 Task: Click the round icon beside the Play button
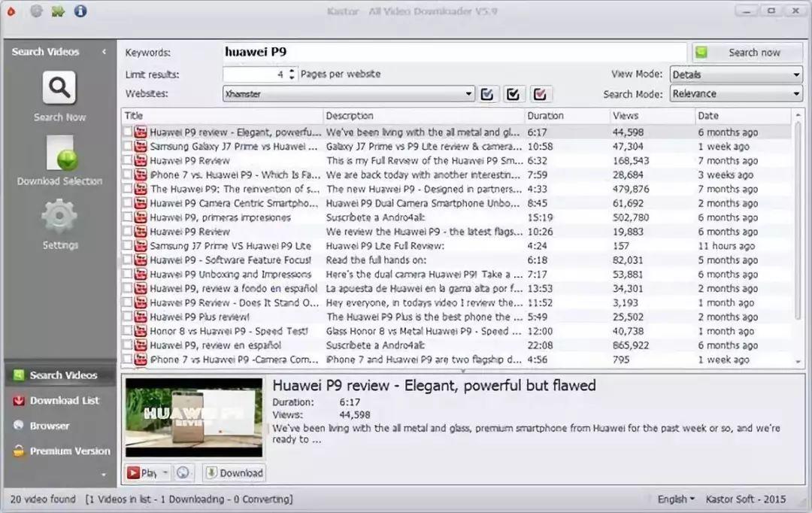coord(182,473)
